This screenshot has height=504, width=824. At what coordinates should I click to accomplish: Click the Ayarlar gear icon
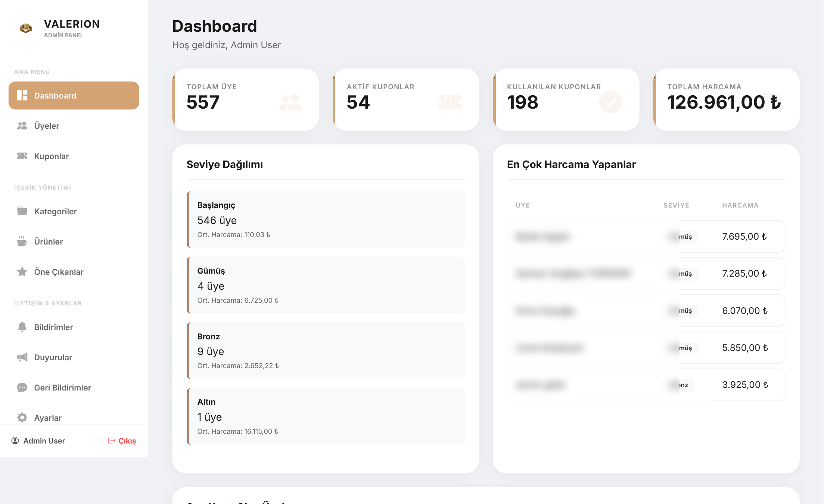[x=22, y=417]
